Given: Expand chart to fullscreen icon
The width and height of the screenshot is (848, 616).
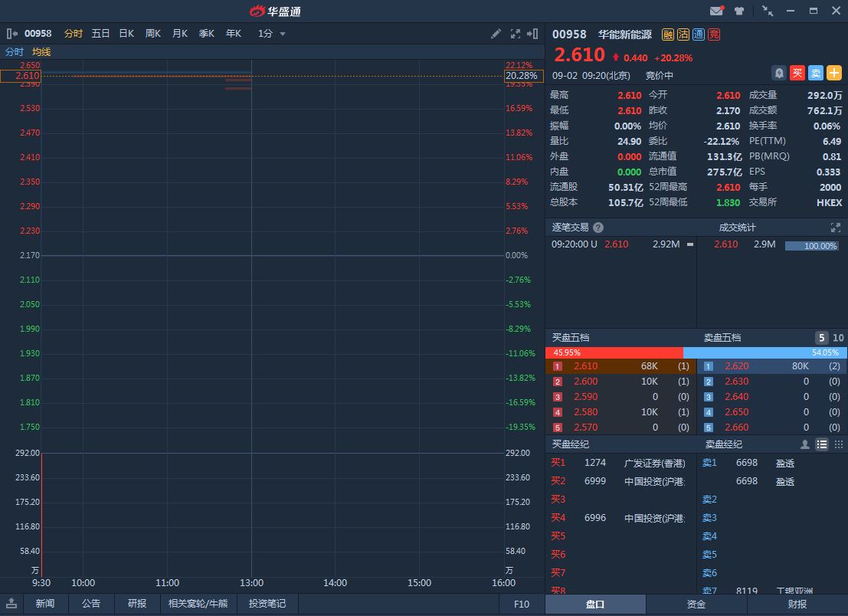Looking at the screenshot, I should (516, 34).
